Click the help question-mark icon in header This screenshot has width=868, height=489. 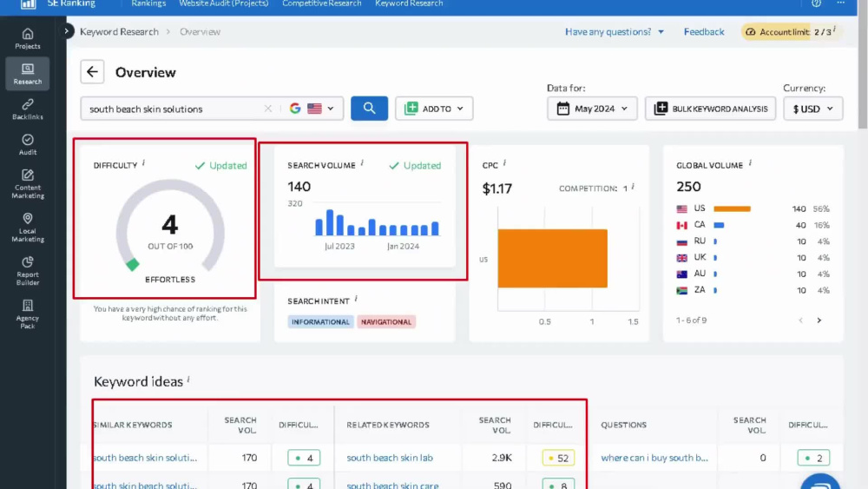(x=817, y=3)
